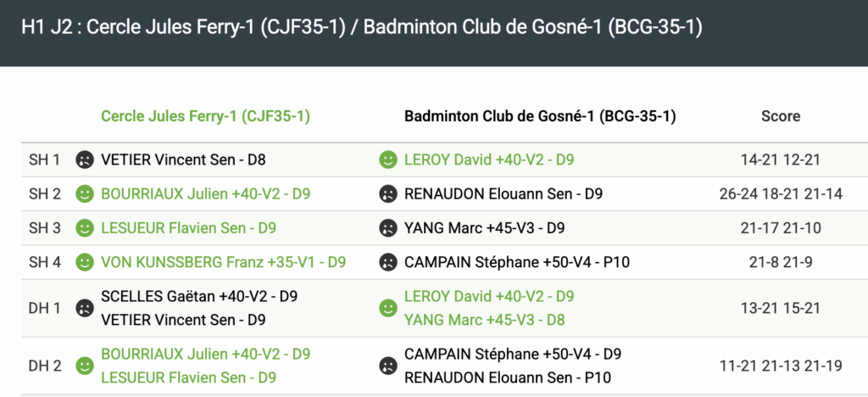Click the sad face icon beside VETIER Vincent in SH 1
Screen dimensions: 868x397
[84, 159]
